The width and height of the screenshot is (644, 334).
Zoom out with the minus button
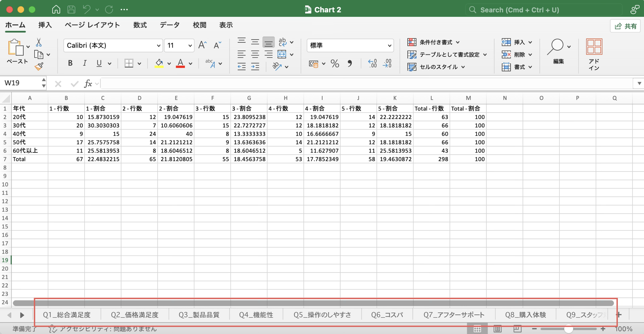(534, 329)
